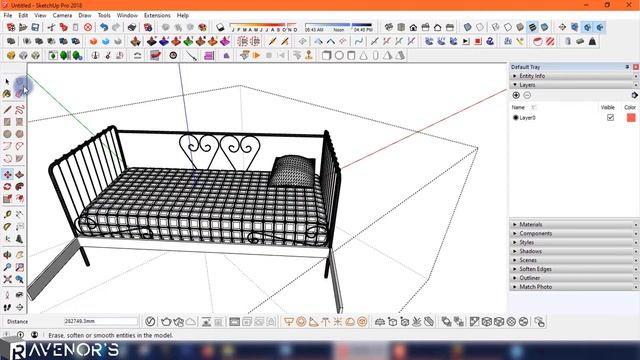Viewport: 640px width, 360px height.
Task: Select the Freehand squiggle tool
Action: point(20,109)
